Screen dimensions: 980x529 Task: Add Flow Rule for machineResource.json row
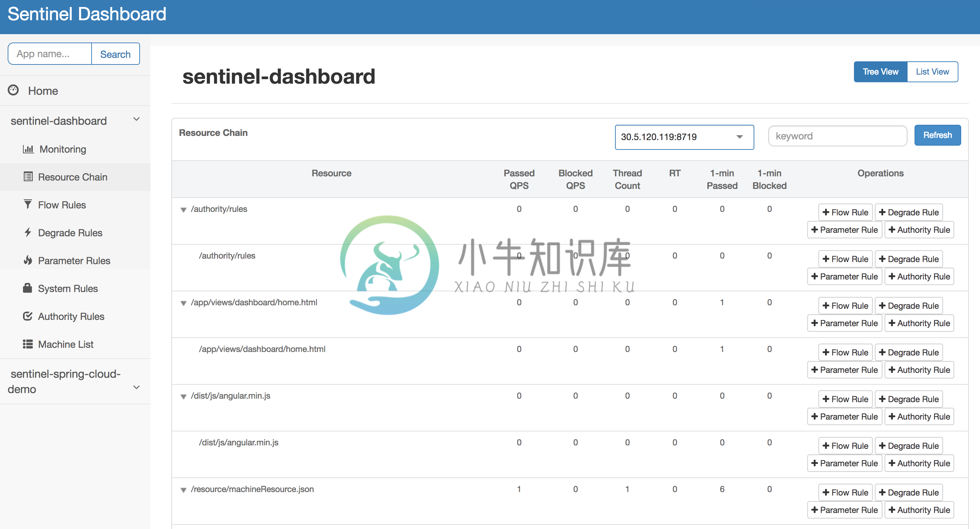coord(845,492)
